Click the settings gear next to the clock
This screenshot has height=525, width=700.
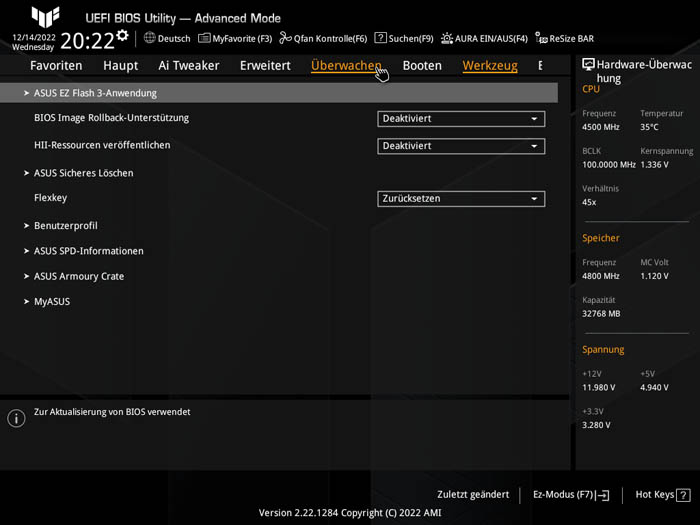pos(122,35)
